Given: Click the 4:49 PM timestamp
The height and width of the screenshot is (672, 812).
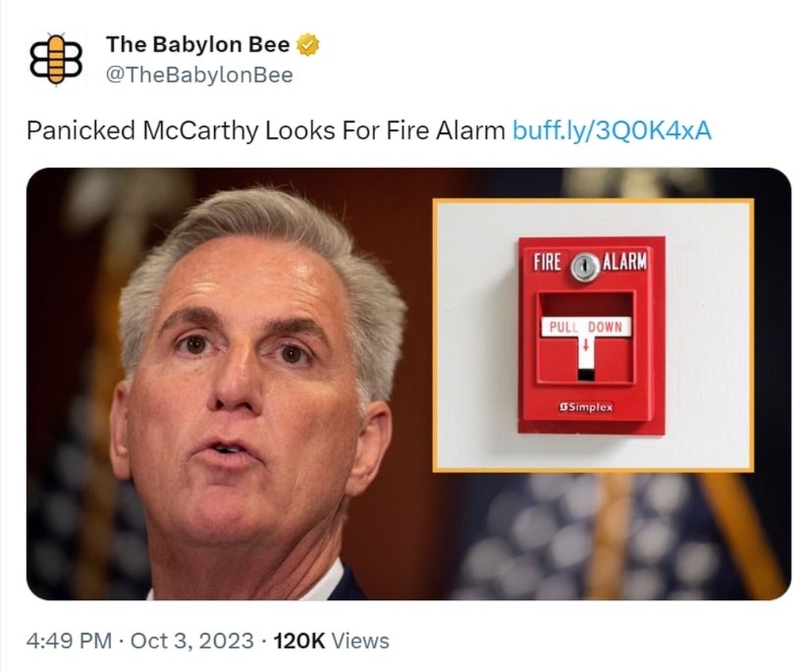Looking at the screenshot, I should 69,640.
